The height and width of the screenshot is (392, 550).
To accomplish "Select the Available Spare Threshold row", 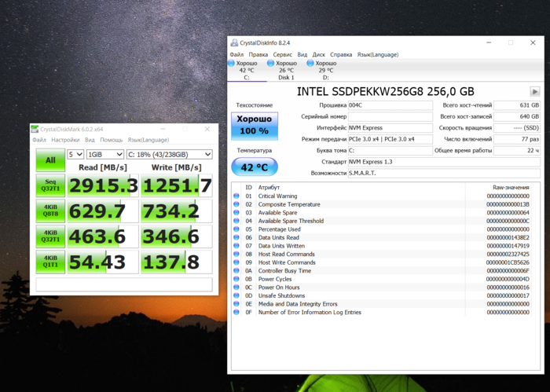I will pyautogui.click(x=381, y=221).
